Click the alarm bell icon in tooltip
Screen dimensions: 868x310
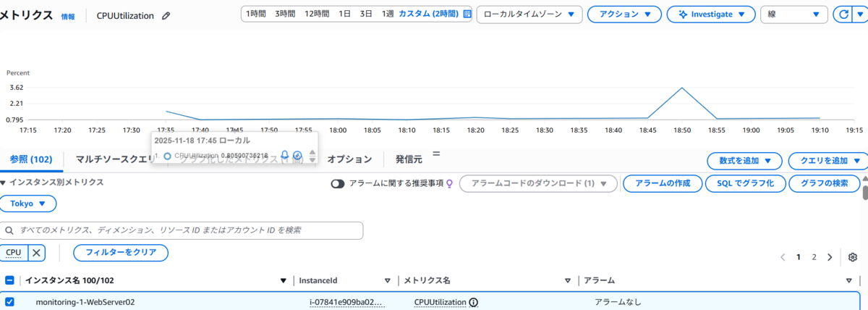click(284, 155)
